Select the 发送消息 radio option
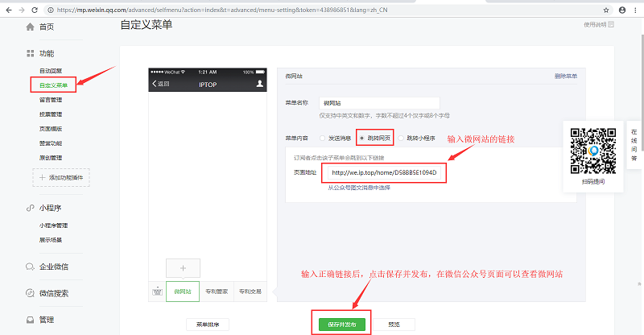 click(x=324, y=139)
